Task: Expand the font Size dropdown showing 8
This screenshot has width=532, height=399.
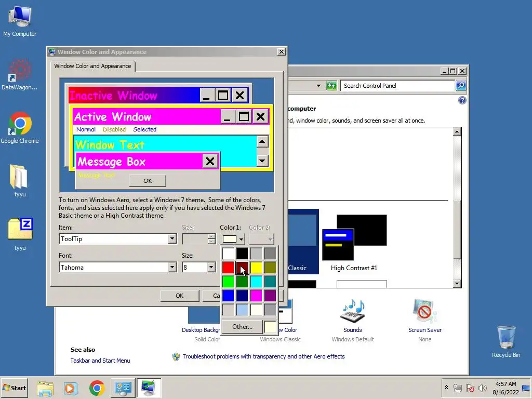Action: pos(211,268)
